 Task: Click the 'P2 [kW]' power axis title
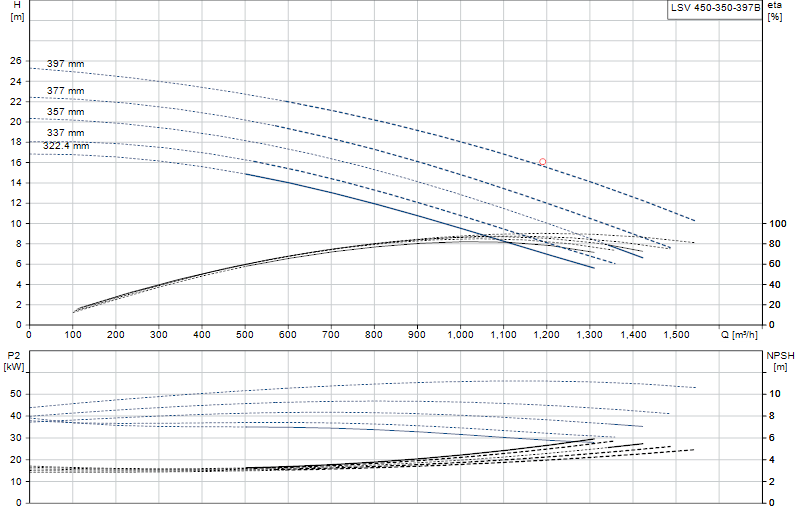(14, 361)
